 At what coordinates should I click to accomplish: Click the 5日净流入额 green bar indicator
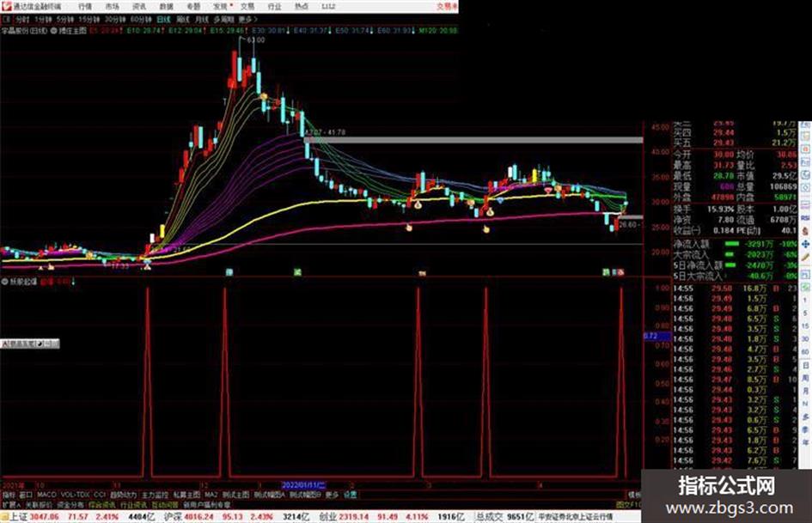point(731,265)
